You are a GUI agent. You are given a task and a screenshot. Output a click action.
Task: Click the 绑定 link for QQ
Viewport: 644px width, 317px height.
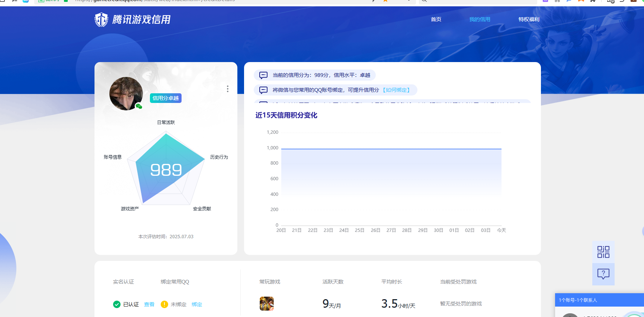pyautogui.click(x=197, y=304)
